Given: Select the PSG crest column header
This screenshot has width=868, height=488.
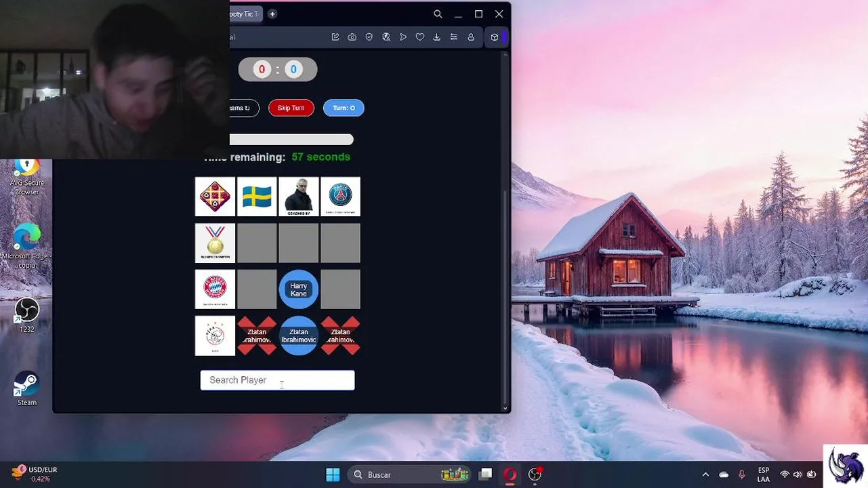Looking at the screenshot, I should [340, 197].
